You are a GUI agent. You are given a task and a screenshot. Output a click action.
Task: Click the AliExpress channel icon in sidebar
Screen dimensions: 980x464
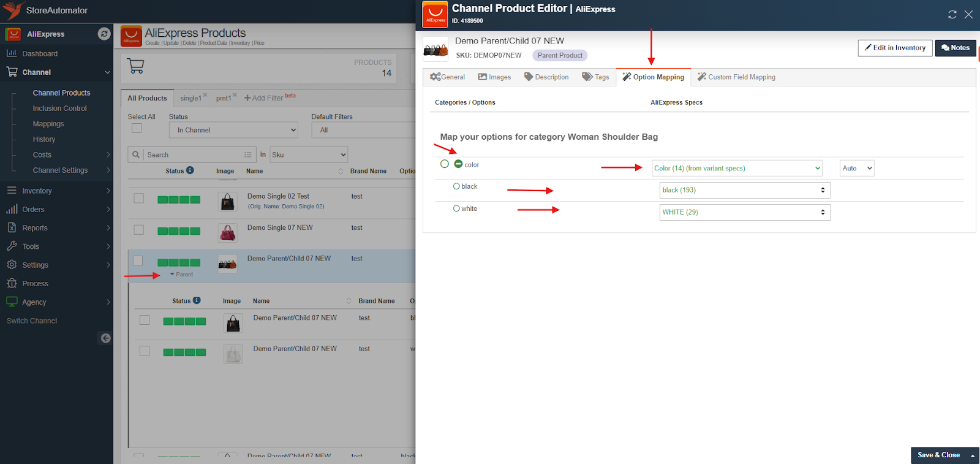13,34
